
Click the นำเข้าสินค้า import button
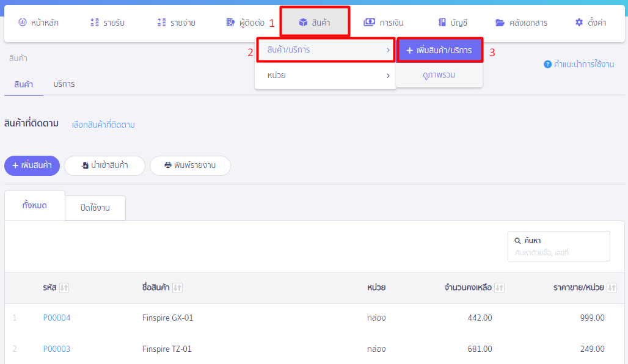[x=104, y=166]
